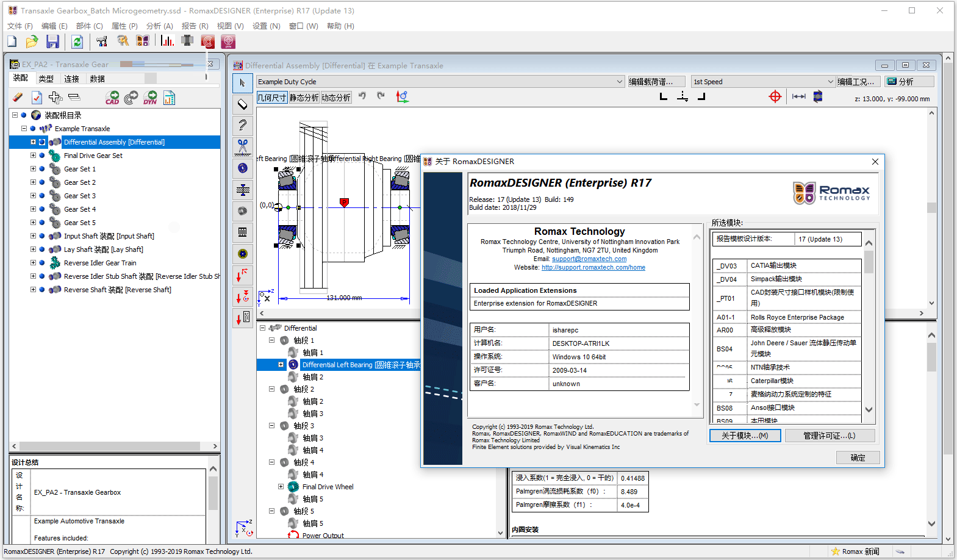Click the save floppy disk icon
This screenshot has height=560, width=957.
[53, 41]
